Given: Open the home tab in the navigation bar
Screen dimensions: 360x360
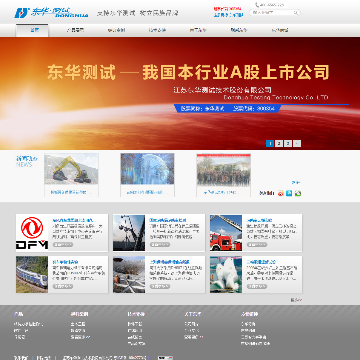Looking at the screenshot, I should click(x=32, y=30).
